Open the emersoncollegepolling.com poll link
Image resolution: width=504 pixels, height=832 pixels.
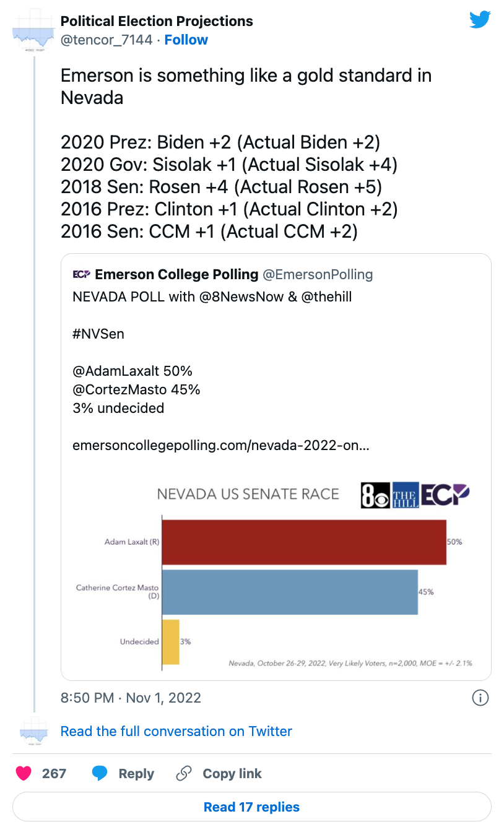point(220,445)
